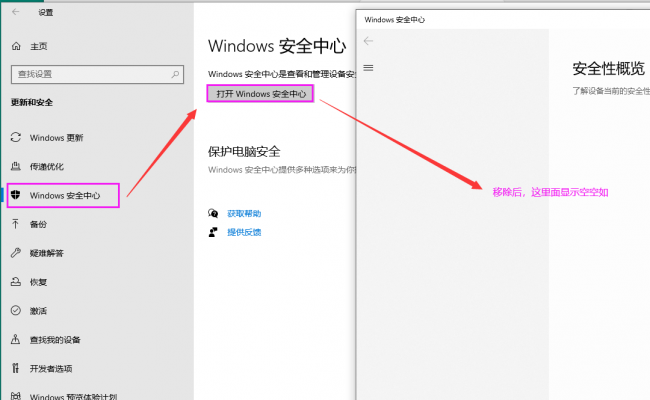Viewport: 650px width, 400px height.
Task: Click back arrow in Windows 安全中心 window
Action: pyautogui.click(x=368, y=41)
